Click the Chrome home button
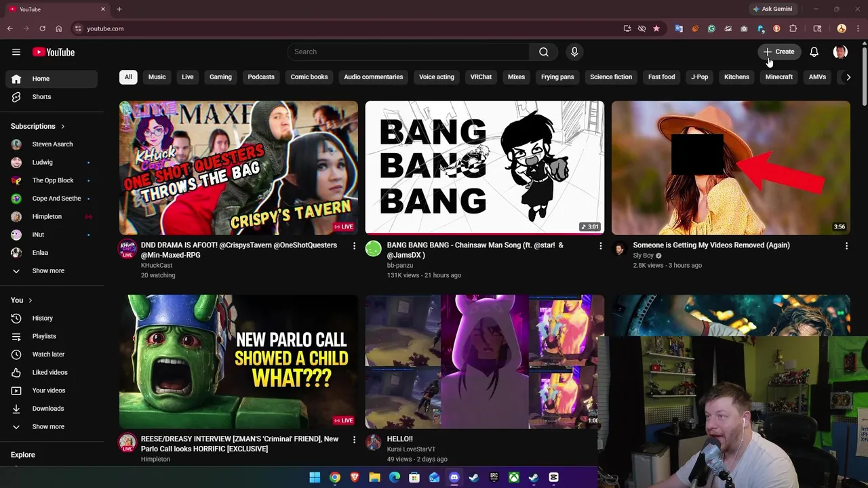Viewport: 868px width, 488px height. click(x=59, y=28)
